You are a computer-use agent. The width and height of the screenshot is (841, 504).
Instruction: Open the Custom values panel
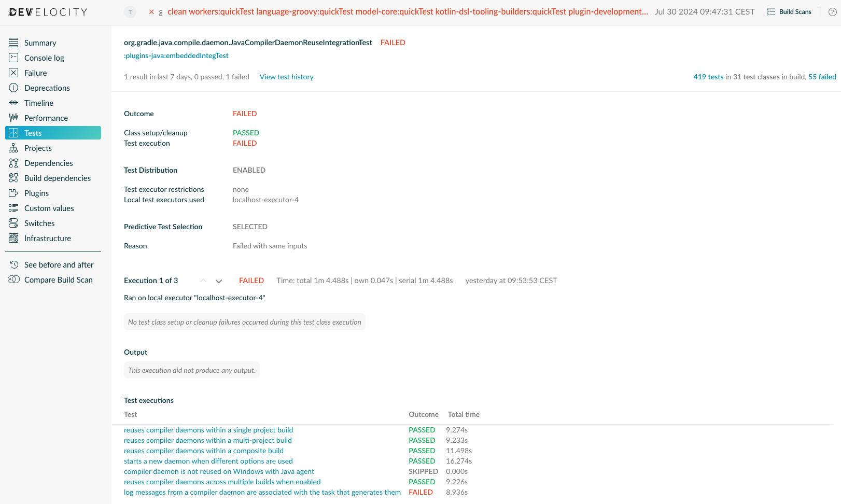click(x=48, y=208)
